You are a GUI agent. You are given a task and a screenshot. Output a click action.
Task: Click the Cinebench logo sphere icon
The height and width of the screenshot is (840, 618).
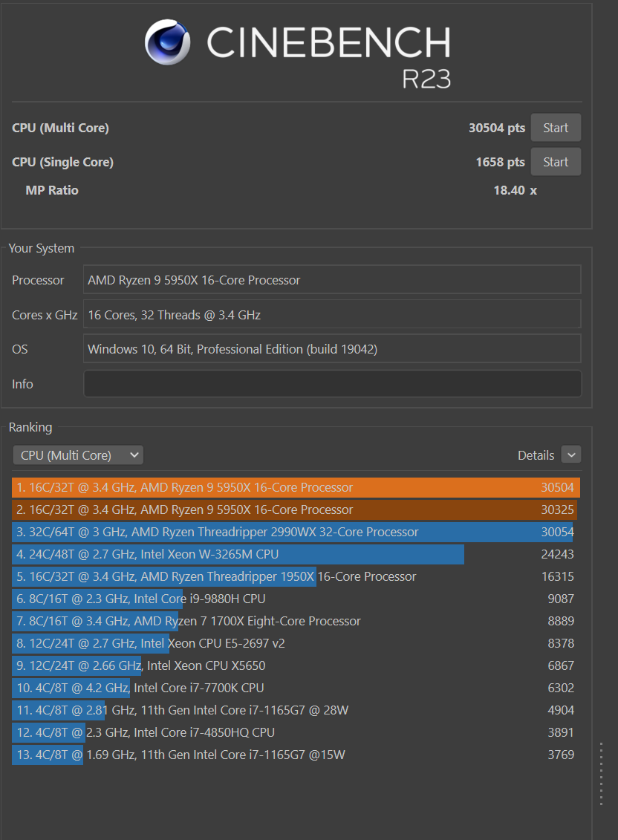click(167, 42)
